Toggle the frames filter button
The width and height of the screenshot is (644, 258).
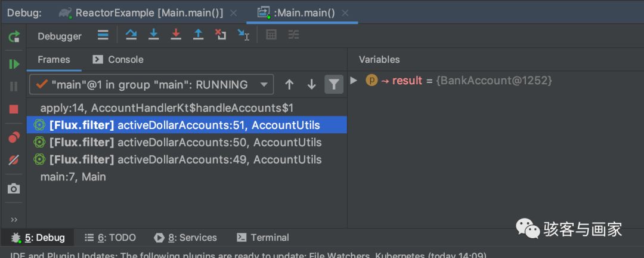pos(334,85)
